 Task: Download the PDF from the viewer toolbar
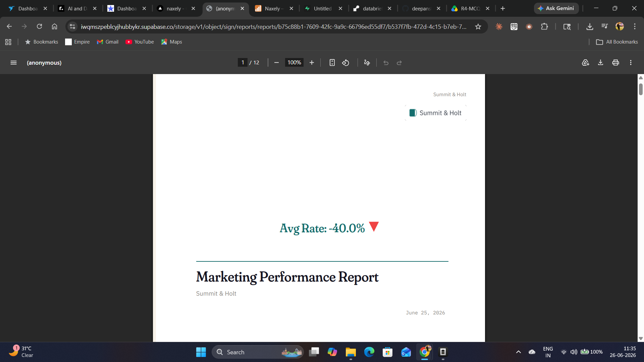tap(600, 63)
